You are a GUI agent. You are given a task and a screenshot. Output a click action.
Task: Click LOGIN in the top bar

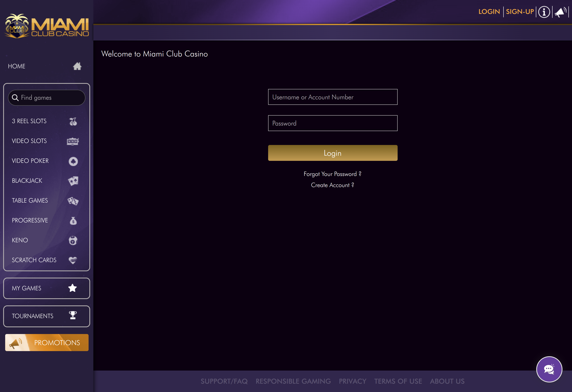[x=489, y=12]
